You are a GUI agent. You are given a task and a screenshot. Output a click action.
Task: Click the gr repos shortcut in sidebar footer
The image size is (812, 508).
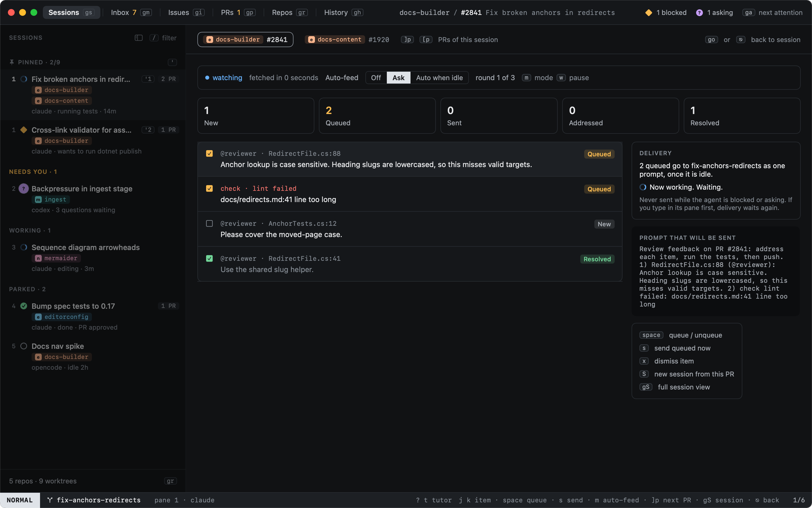171,481
